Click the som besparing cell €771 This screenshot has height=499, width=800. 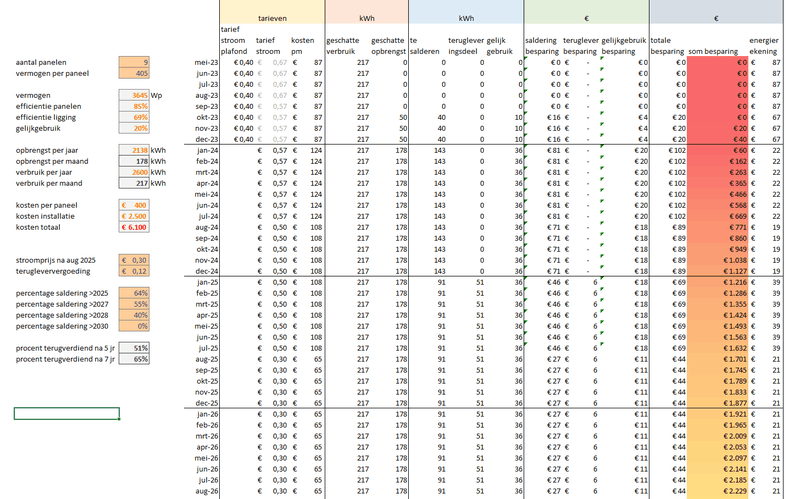coord(717,227)
